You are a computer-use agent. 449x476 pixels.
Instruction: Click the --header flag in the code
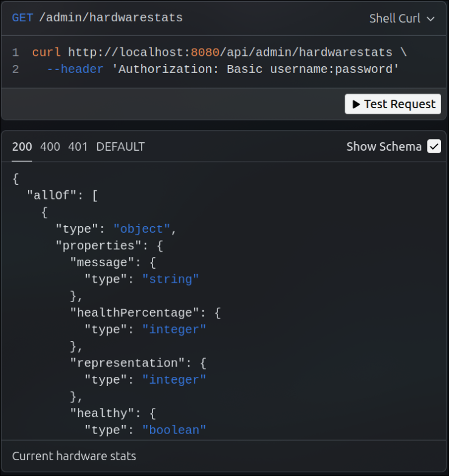[75, 69]
